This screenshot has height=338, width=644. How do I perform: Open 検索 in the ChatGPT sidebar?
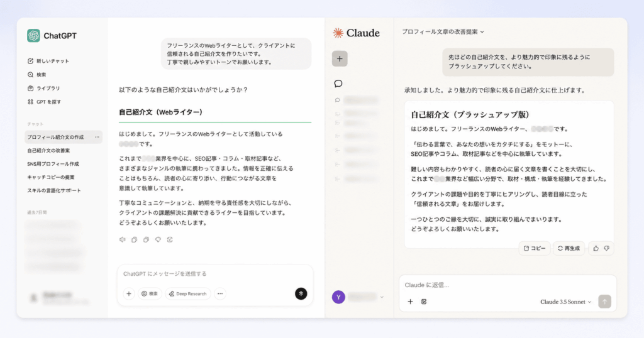click(x=36, y=75)
